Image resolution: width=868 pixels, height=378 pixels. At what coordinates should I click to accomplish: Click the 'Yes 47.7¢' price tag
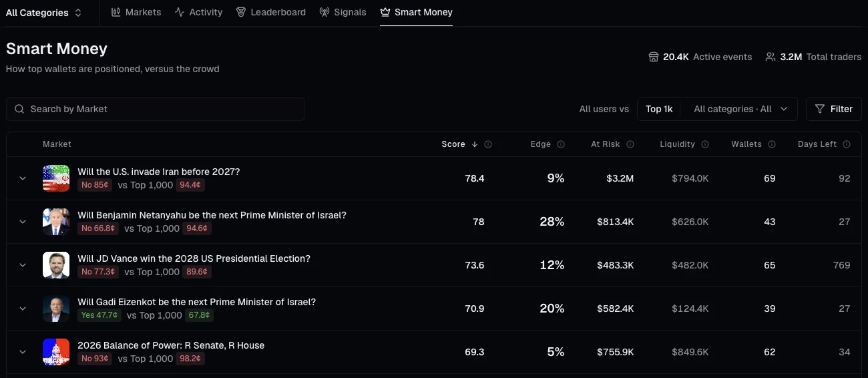(99, 315)
